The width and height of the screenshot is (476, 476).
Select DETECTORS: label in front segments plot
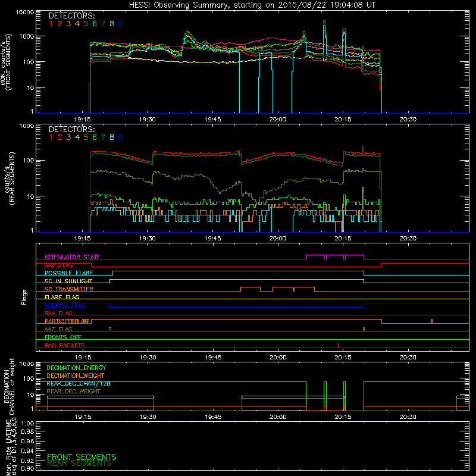point(71,16)
